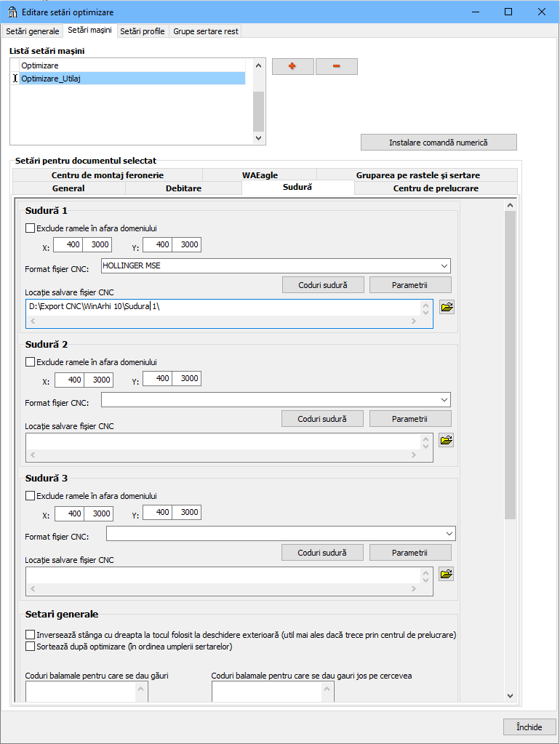Click the settings panel vertical scrollbar

coord(510,364)
